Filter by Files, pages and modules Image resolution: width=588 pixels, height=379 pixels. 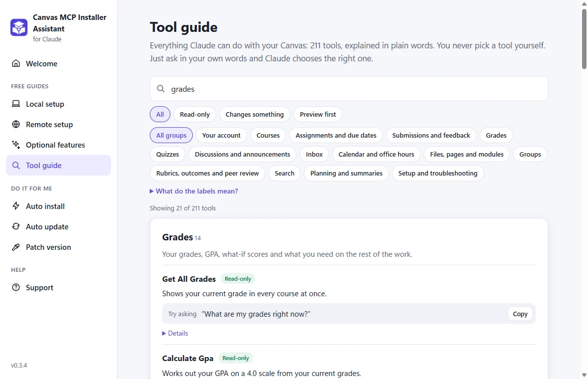click(466, 154)
